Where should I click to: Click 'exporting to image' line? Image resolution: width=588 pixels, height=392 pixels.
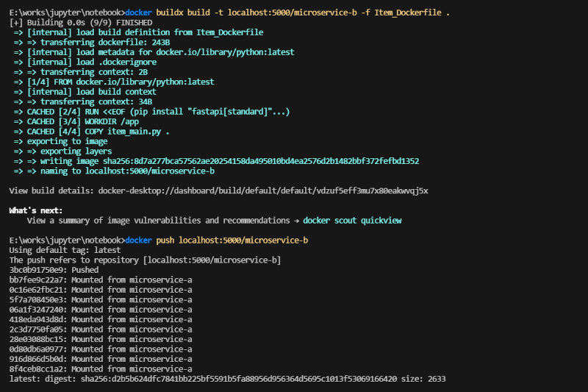(x=61, y=141)
